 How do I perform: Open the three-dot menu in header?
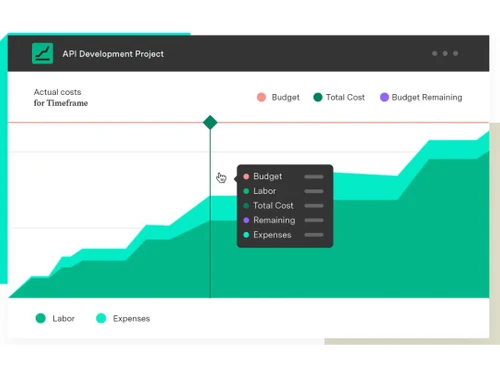click(445, 53)
